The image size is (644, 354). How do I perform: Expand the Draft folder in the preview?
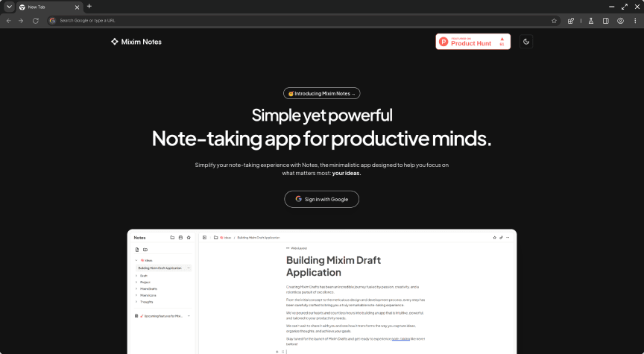pyautogui.click(x=136, y=276)
